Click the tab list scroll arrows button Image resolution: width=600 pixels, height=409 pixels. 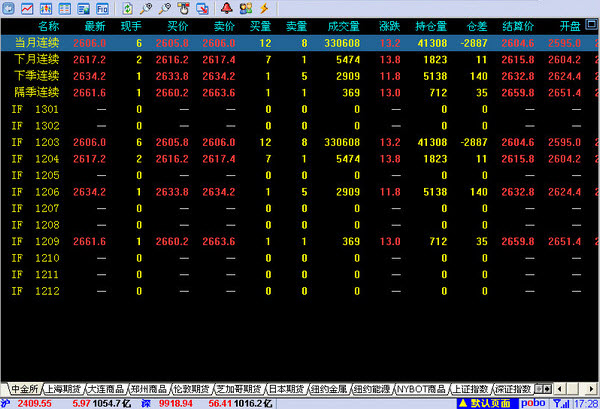(x=543, y=389)
